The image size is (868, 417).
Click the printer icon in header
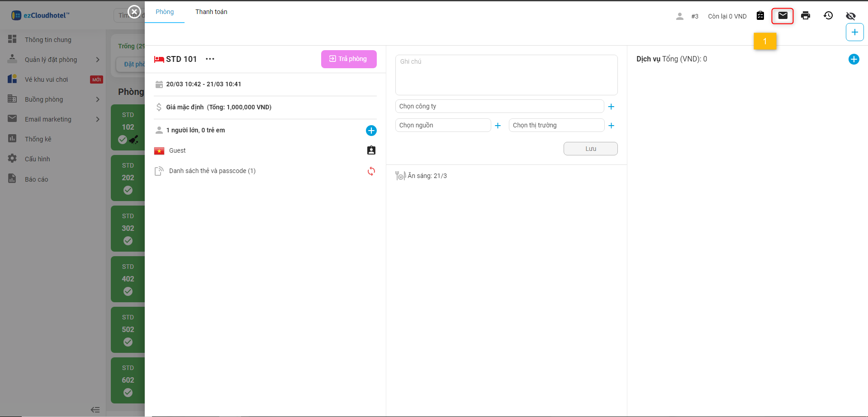click(x=805, y=16)
